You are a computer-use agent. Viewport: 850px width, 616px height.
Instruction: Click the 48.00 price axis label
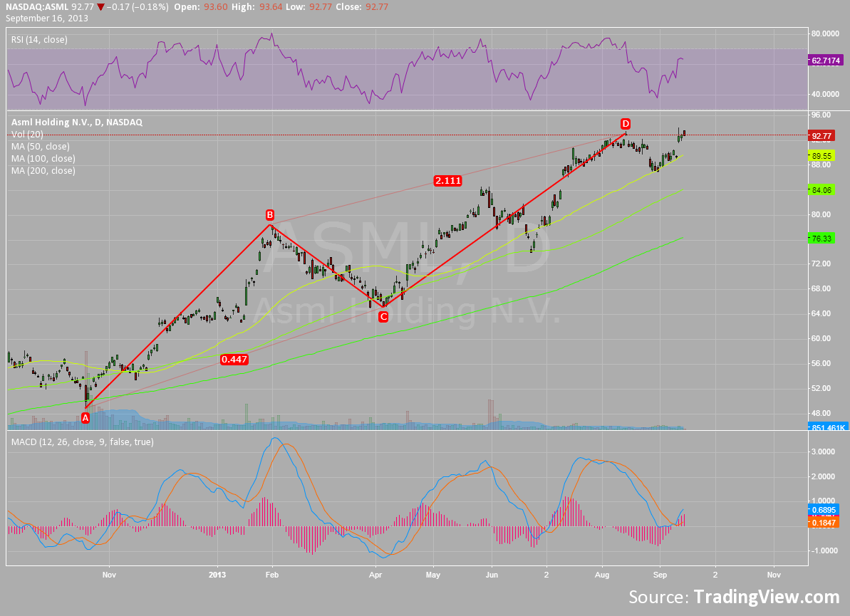[822, 413]
